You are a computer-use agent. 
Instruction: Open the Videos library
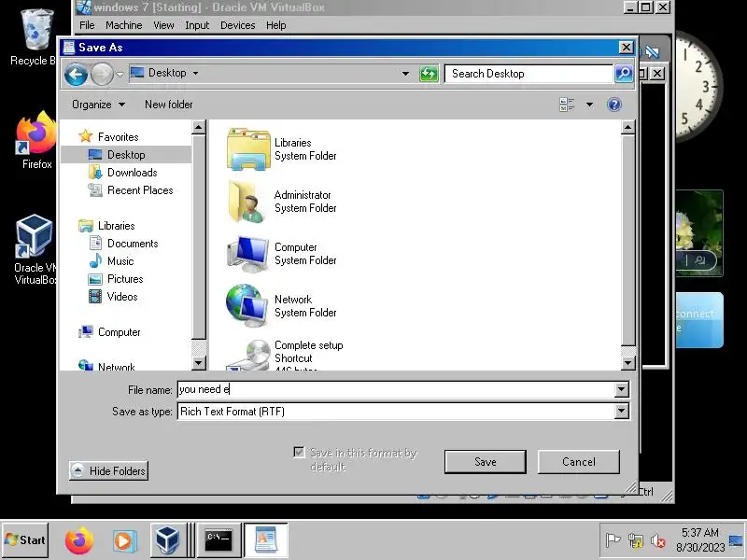click(x=122, y=296)
